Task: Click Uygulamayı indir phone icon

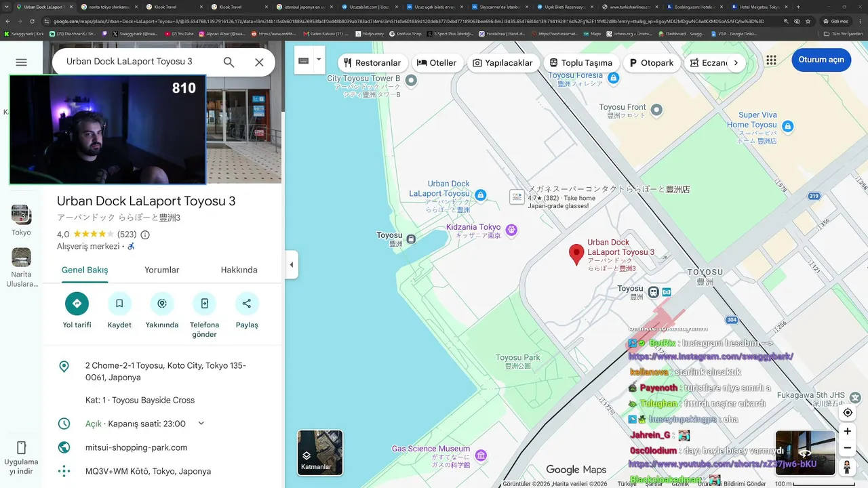Action: 21,448
